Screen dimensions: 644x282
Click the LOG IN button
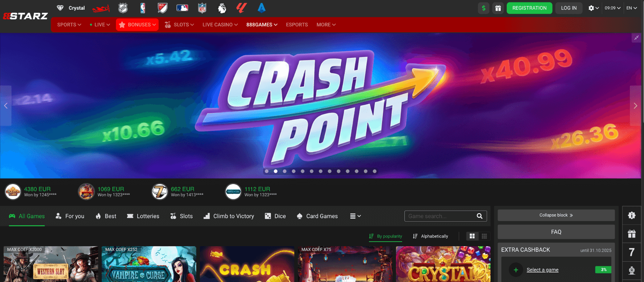tap(569, 8)
